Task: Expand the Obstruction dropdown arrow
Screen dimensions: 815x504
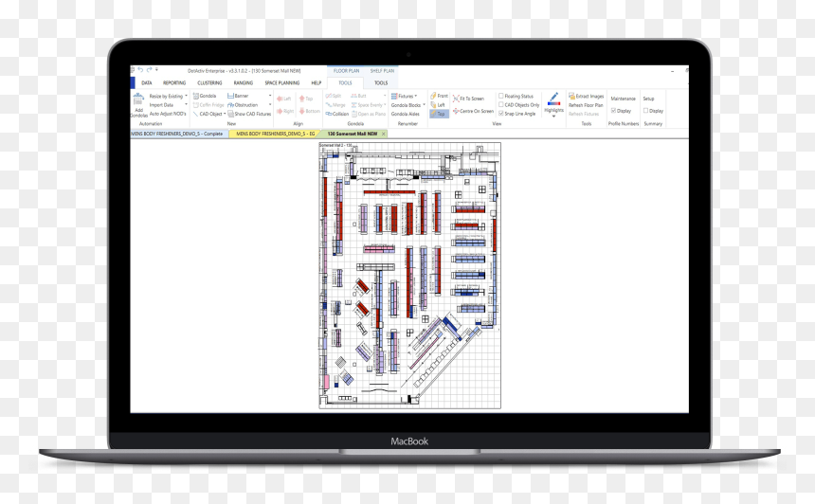Action: (x=270, y=105)
